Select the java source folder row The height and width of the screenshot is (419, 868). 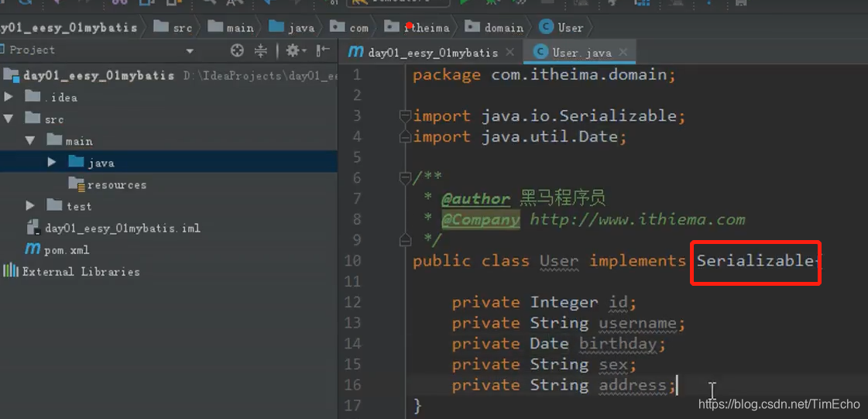tap(169, 162)
